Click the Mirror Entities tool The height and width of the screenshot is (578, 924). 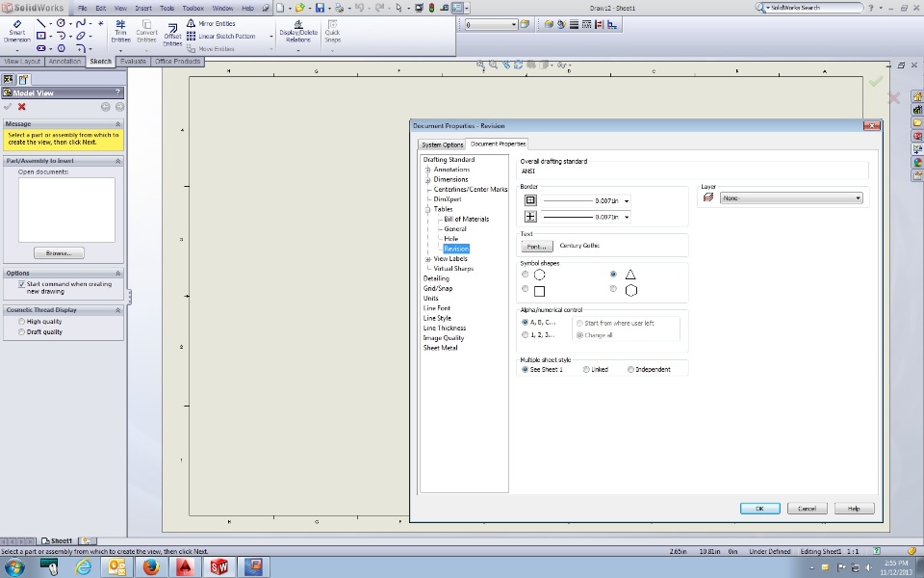tap(211, 23)
